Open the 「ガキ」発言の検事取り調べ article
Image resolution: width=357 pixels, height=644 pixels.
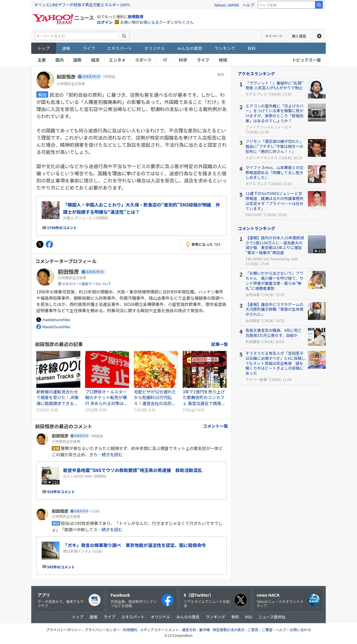coord(134,545)
